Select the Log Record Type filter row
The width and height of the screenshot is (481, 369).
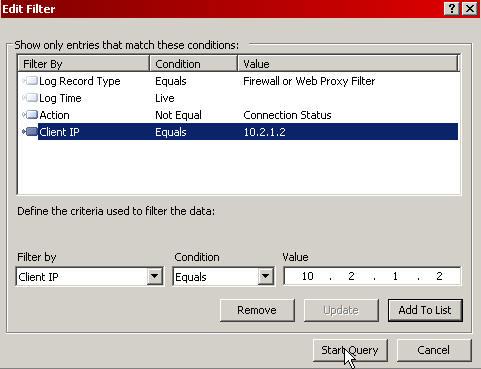click(239, 81)
